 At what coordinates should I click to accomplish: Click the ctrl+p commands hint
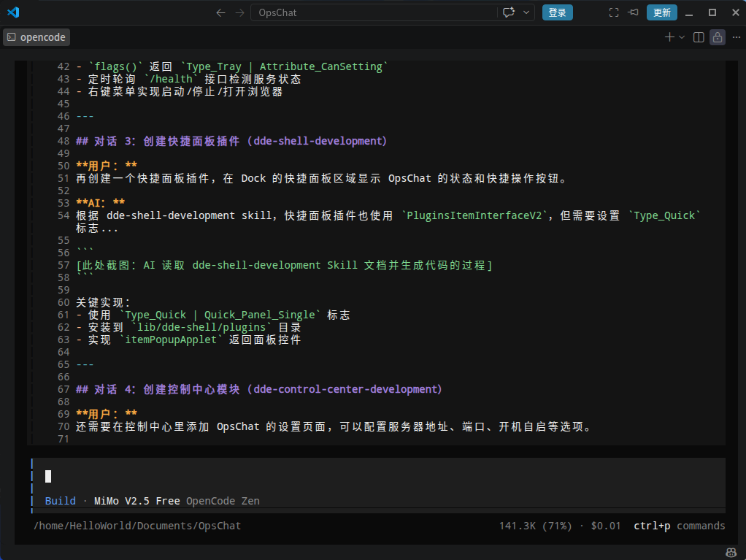(680, 526)
